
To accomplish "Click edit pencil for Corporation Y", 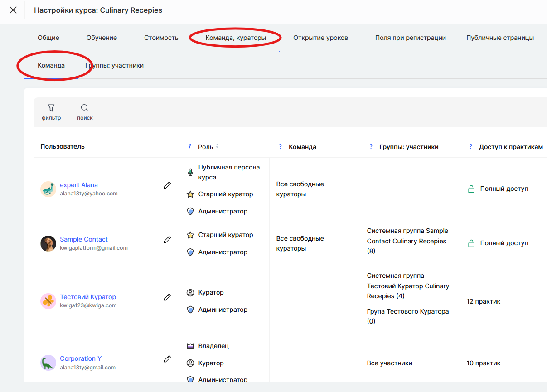I will [x=167, y=358].
